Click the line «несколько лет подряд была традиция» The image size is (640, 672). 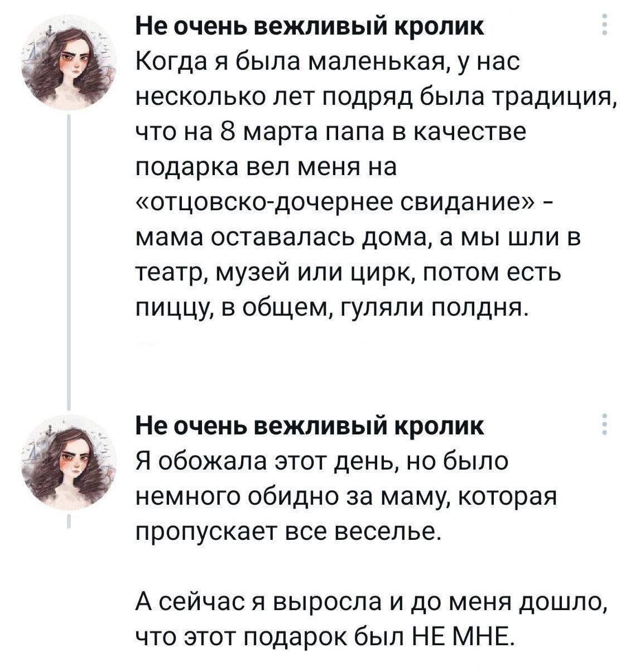pyautogui.click(x=376, y=98)
